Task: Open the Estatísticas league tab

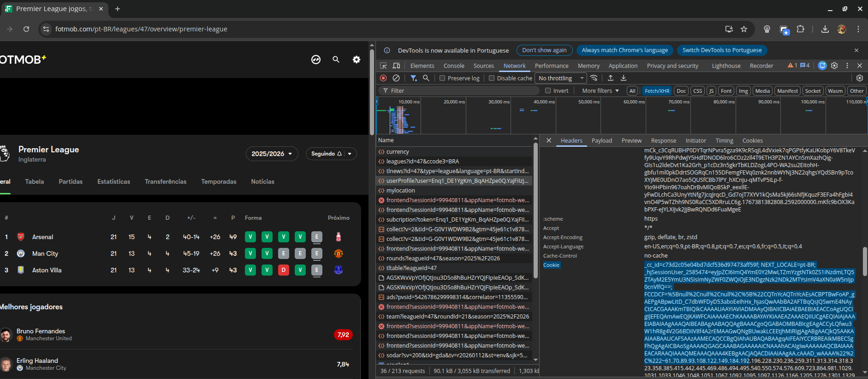Action: click(113, 181)
